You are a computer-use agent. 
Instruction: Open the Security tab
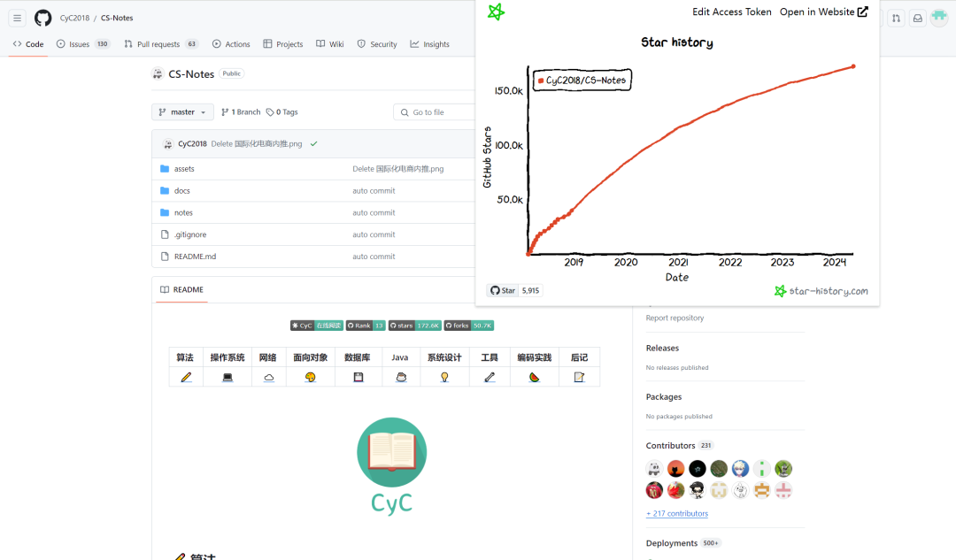click(x=377, y=44)
